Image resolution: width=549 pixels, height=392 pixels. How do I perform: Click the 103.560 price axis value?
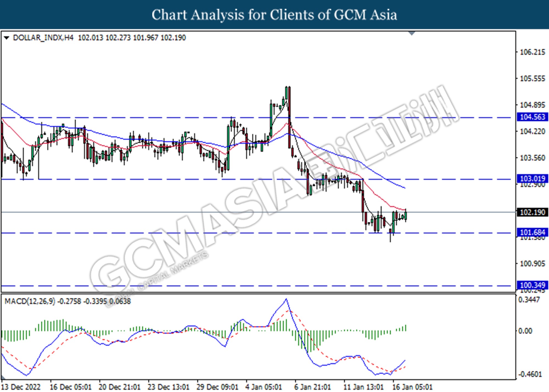(533, 158)
